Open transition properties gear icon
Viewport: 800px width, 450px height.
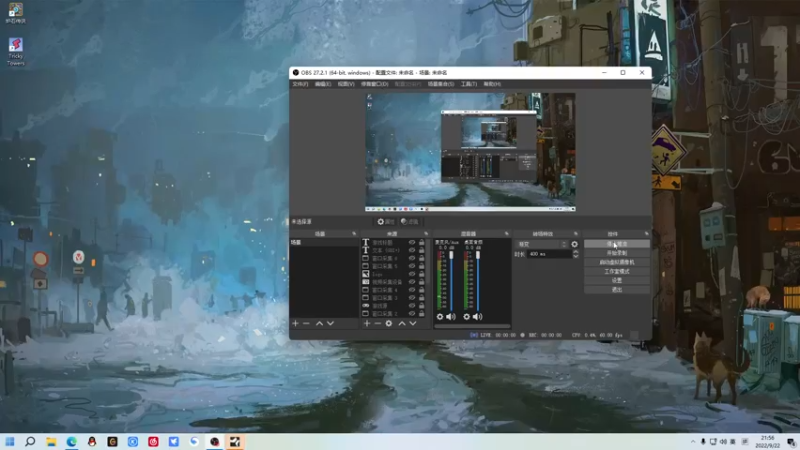[574, 244]
